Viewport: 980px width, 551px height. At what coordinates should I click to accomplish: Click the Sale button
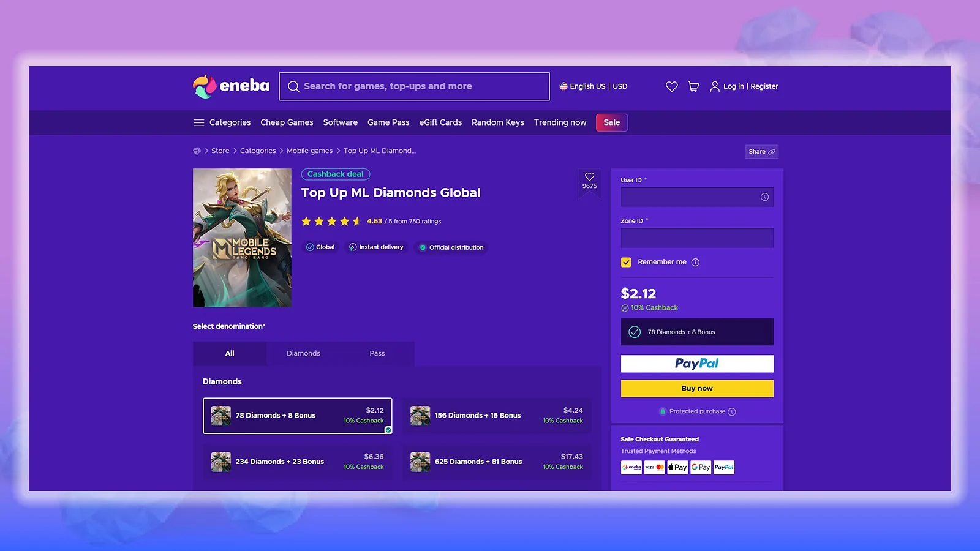[x=611, y=122]
